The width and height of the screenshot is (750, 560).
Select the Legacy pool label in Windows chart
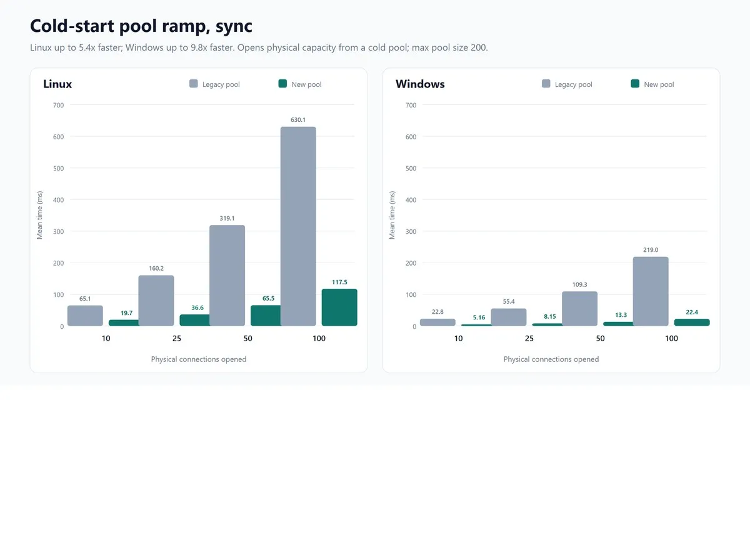click(573, 84)
